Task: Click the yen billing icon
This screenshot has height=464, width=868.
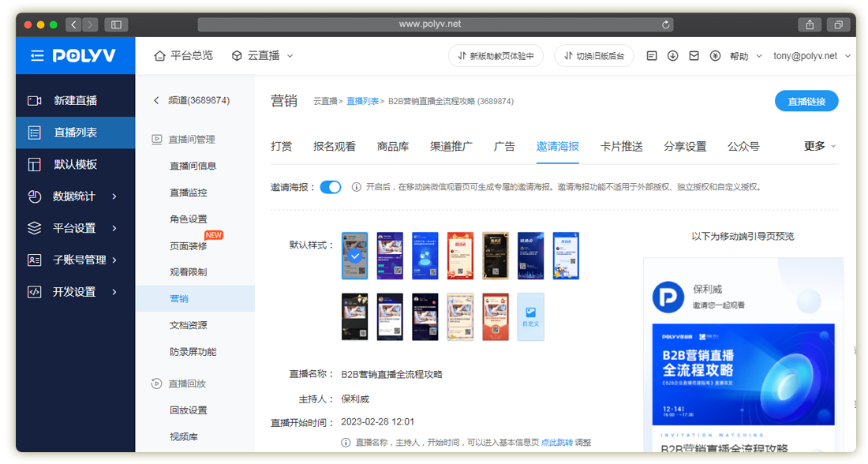Action: tap(715, 56)
